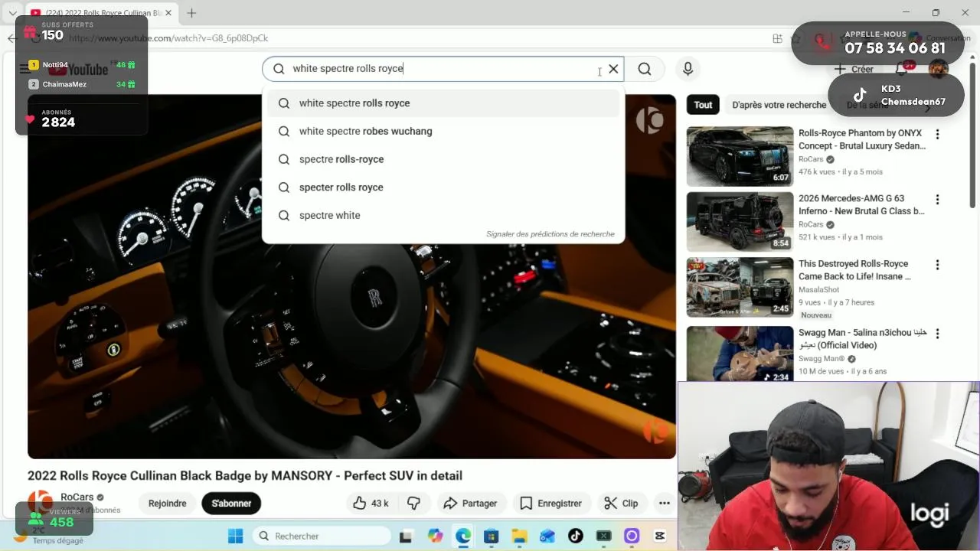Pick suggestion 'spectre white'

point(443,216)
